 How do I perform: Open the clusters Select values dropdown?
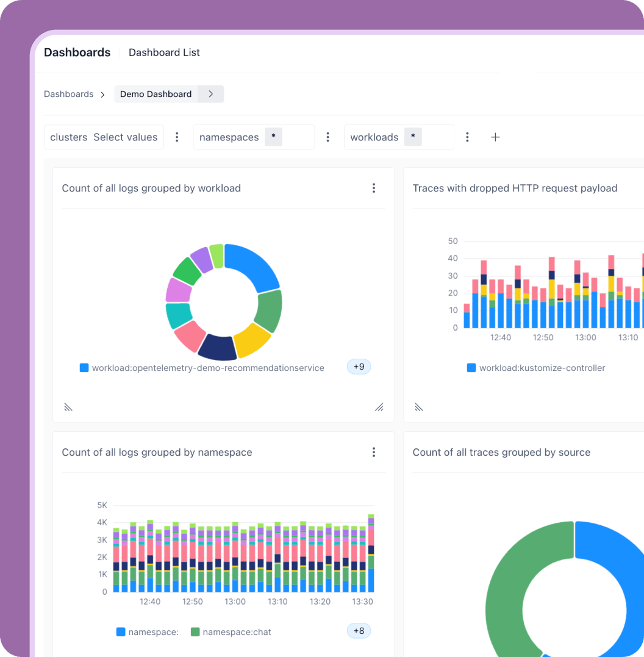[x=104, y=137]
